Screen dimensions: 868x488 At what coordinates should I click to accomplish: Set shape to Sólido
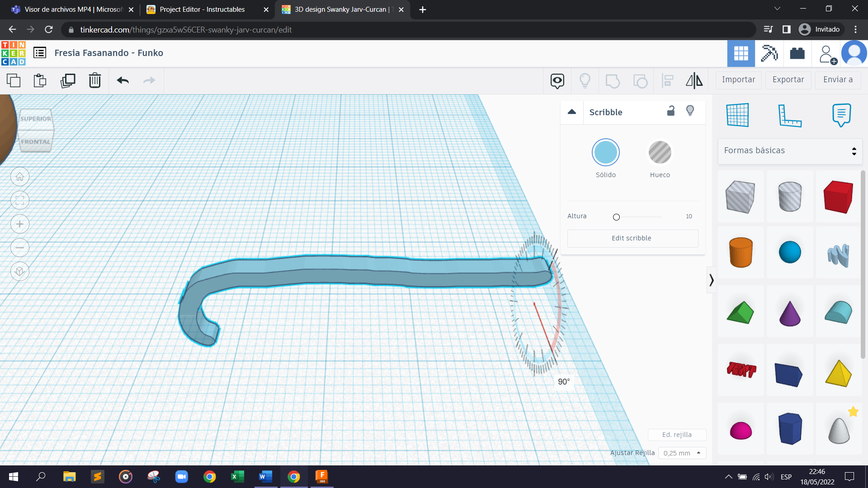point(605,152)
